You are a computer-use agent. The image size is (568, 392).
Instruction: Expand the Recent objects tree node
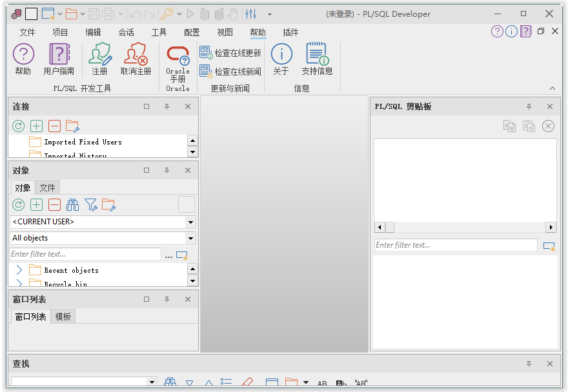[19, 270]
